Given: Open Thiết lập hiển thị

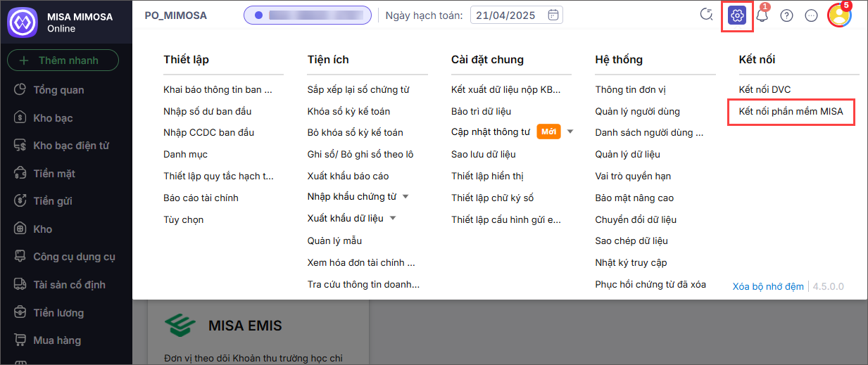Looking at the screenshot, I should click(x=487, y=176).
